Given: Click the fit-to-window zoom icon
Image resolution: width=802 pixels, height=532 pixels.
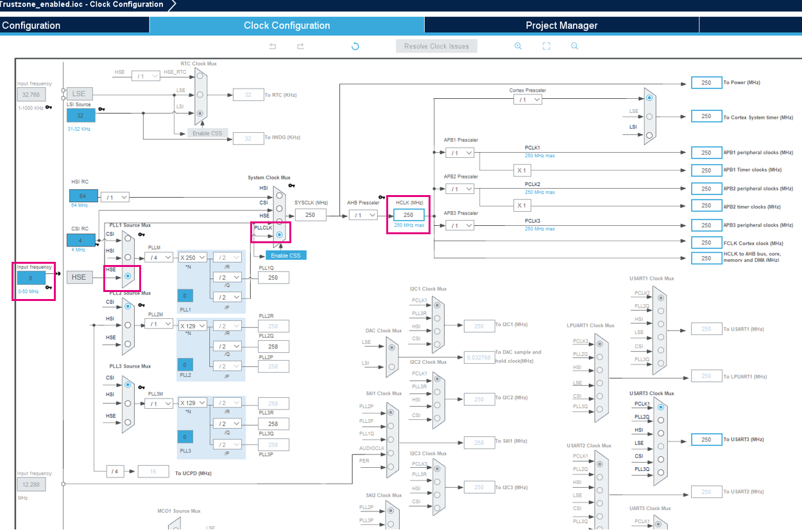Looking at the screenshot, I should pos(546,46).
